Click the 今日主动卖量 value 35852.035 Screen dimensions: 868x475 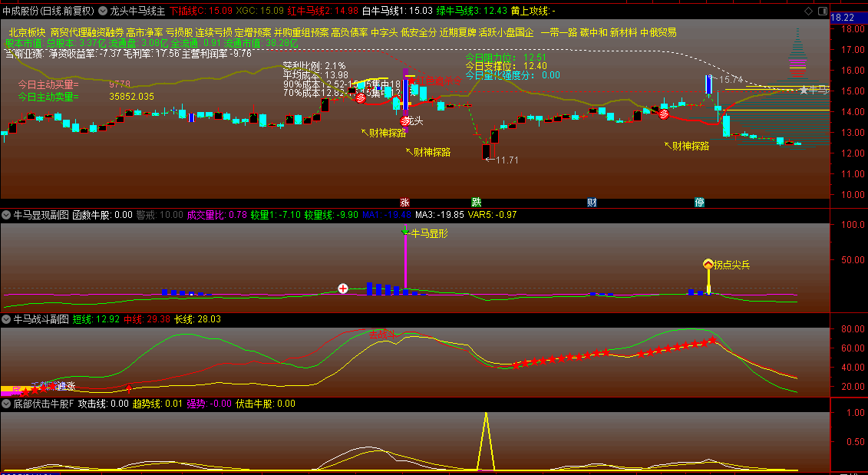[132, 97]
